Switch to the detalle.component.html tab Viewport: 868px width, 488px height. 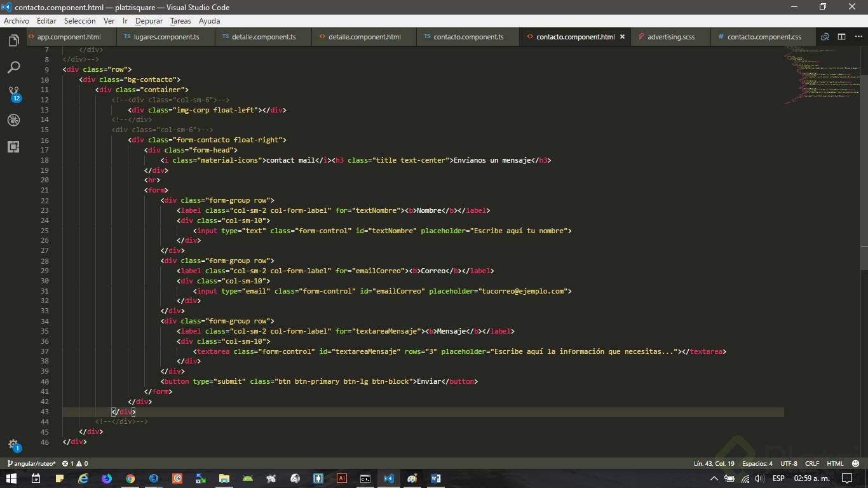click(x=364, y=37)
